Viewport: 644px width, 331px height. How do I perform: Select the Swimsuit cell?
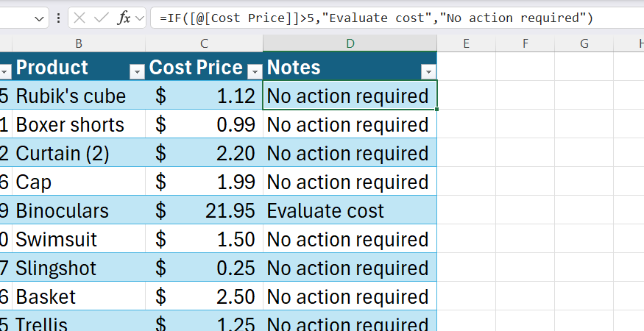[79, 239]
